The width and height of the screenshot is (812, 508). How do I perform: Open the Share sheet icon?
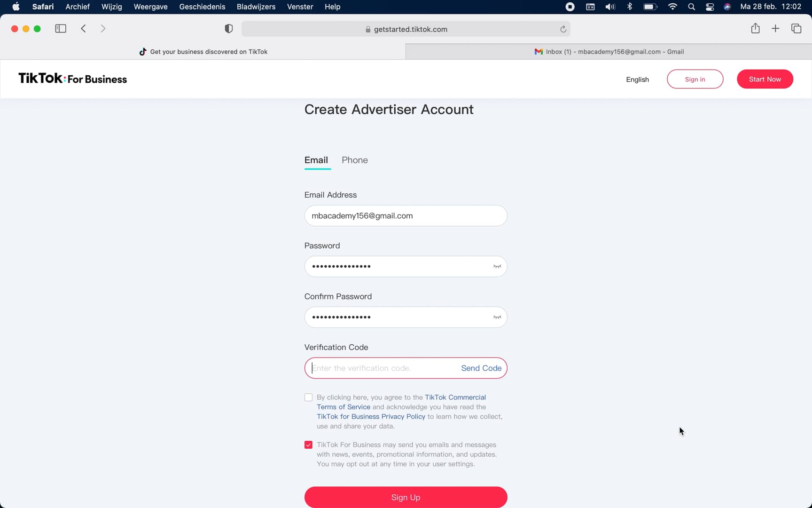(x=755, y=29)
